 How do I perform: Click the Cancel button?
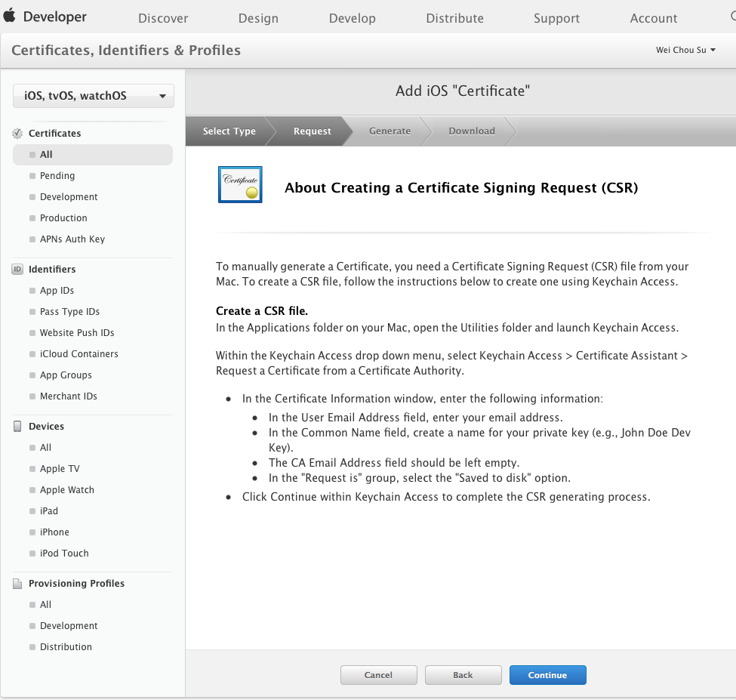click(379, 675)
